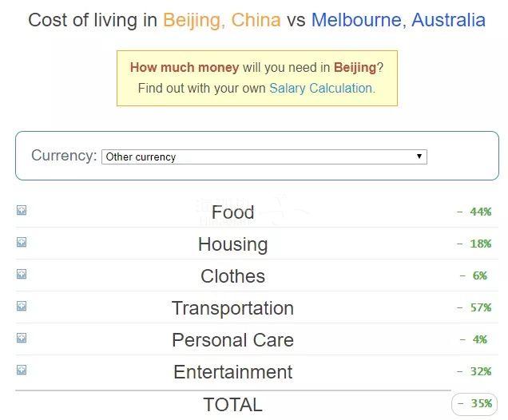The image size is (508, 420).
Task: Click the Beijing, China title link
Action: coord(222,20)
